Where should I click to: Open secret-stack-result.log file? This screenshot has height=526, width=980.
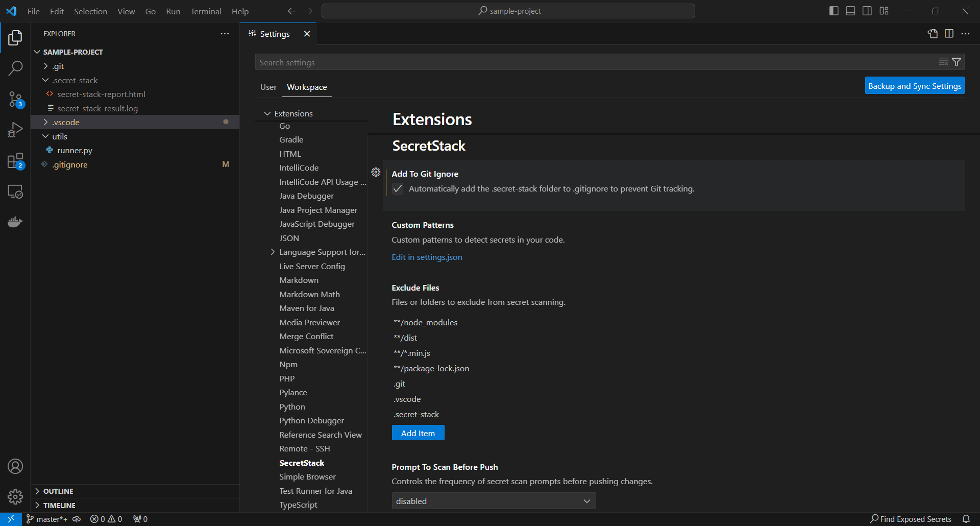point(135,108)
